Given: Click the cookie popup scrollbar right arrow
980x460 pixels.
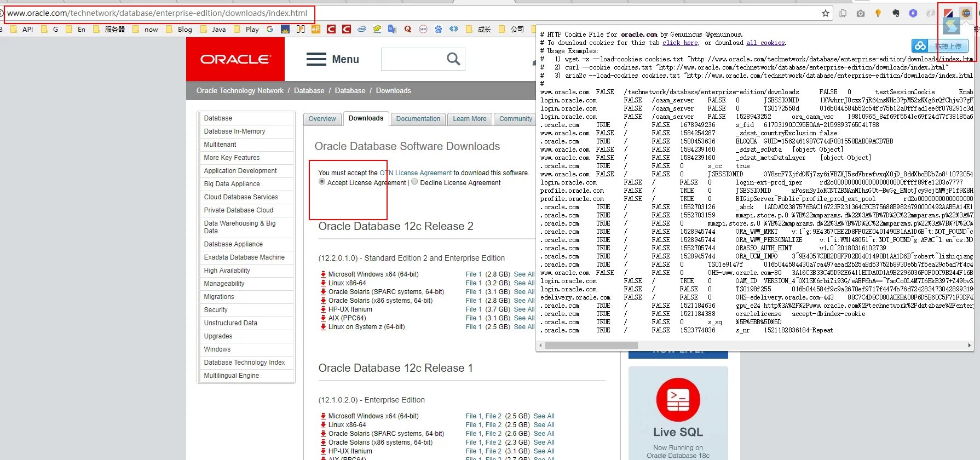Looking at the screenshot, I should click(x=970, y=346).
